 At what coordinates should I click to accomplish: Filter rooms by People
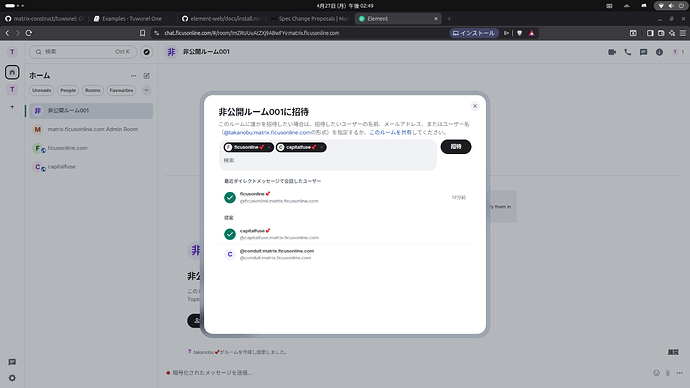click(68, 90)
